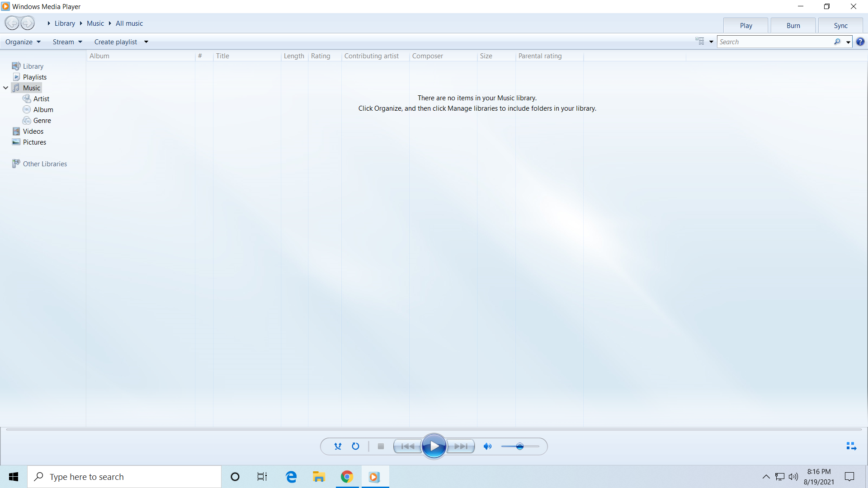Click the Previous track button

[x=408, y=446]
